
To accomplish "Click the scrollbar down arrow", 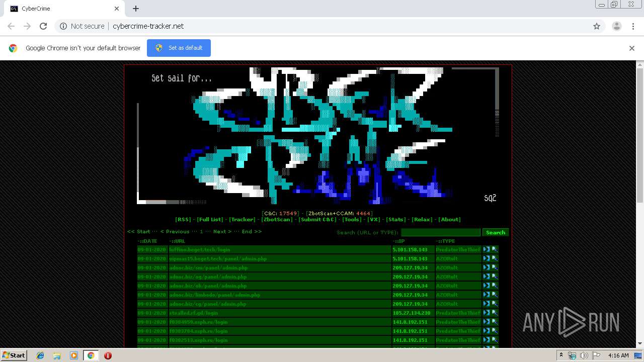I will 640,344.
